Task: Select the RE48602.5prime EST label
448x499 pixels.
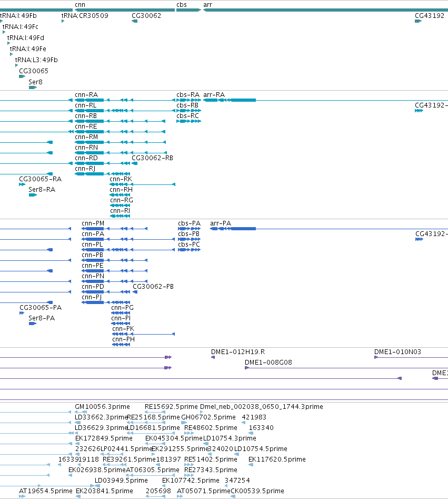Action: click(211, 428)
